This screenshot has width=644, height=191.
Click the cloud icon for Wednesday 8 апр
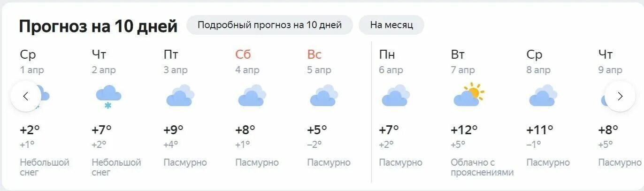tap(543, 96)
